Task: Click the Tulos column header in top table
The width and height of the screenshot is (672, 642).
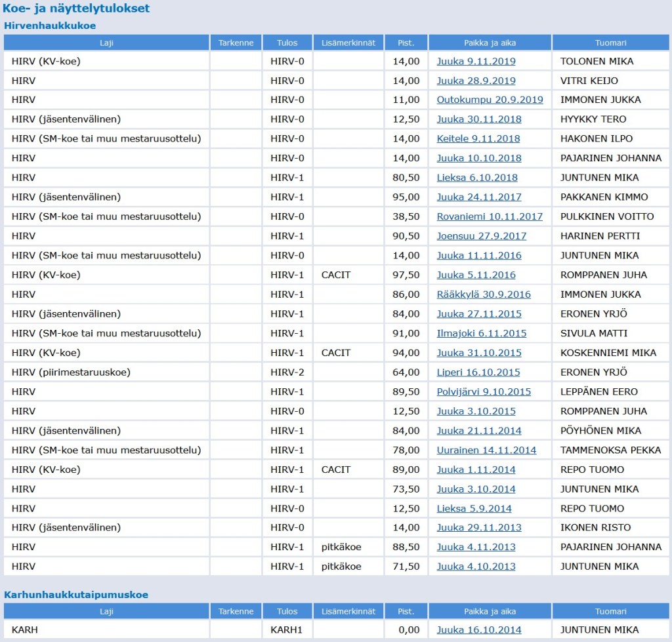Action: (x=287, y=43)
